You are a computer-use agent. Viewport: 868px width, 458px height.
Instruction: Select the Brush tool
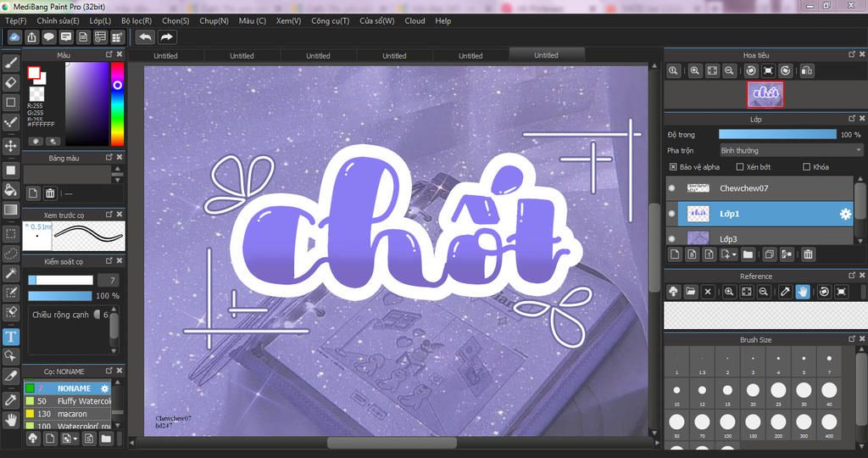click(x=10, y=63)
